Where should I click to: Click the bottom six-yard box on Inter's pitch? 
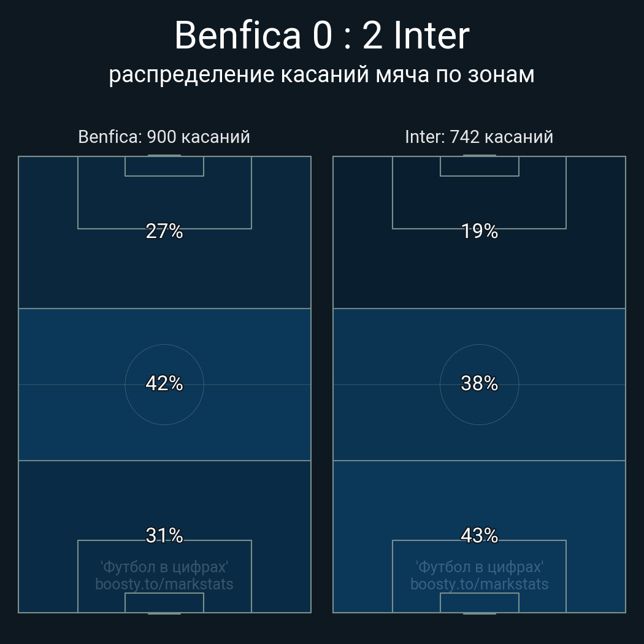click(479, 603)
